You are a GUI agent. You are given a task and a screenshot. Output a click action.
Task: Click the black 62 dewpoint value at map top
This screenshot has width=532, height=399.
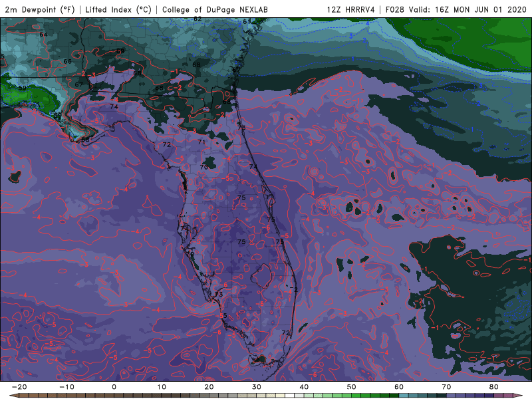tap(198, 19)
